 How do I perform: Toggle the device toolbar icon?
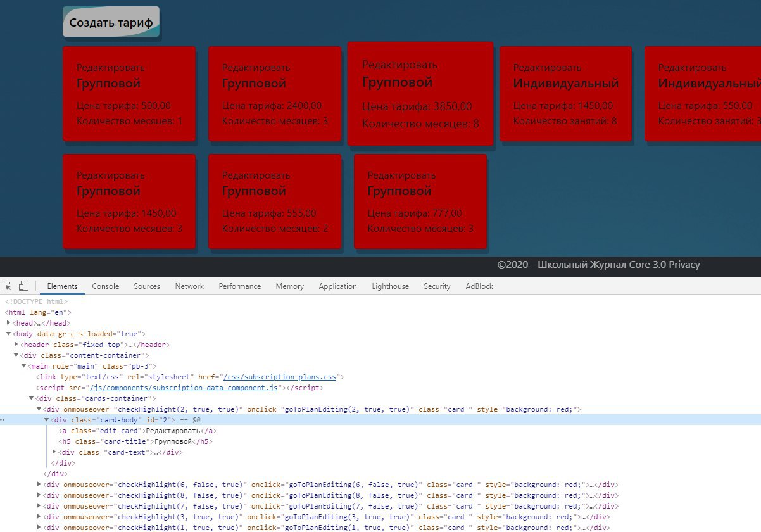pos(24,286)
